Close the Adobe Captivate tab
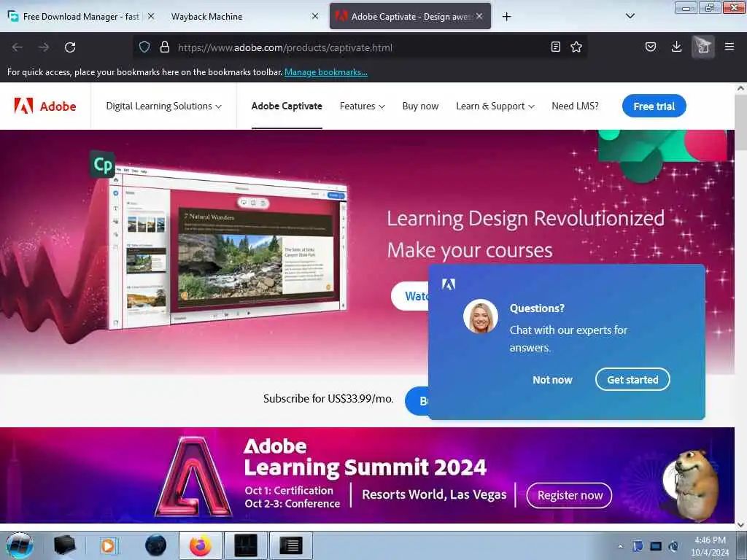Viewport: 747px width, 560px height. tap(479, 16)
